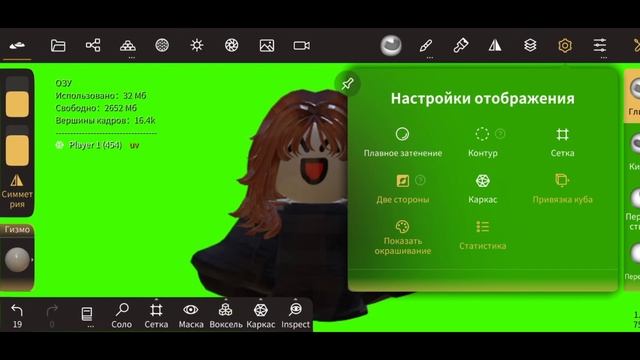Screen dimensions: 640x360
Task: Click 'Вершины кадров: 16.4k' statistic
Action: pos(105,120)
